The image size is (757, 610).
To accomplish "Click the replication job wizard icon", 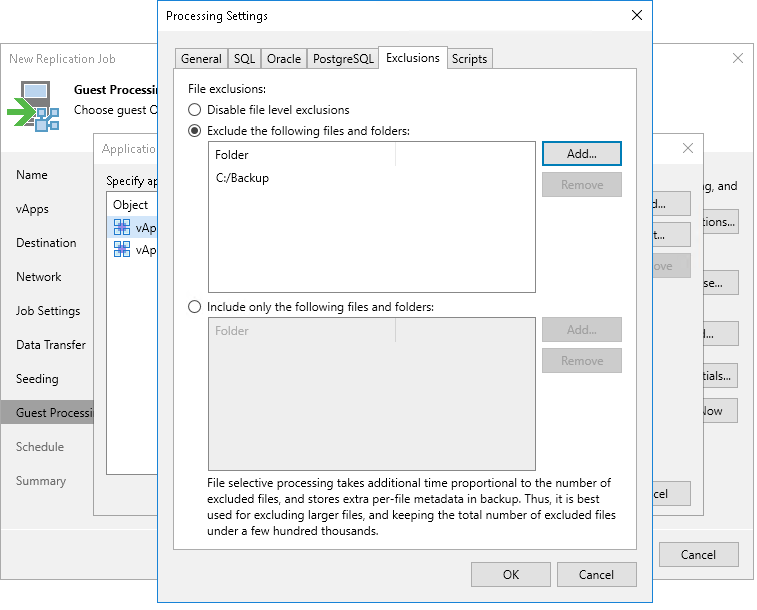I will [x=33, y=106].
